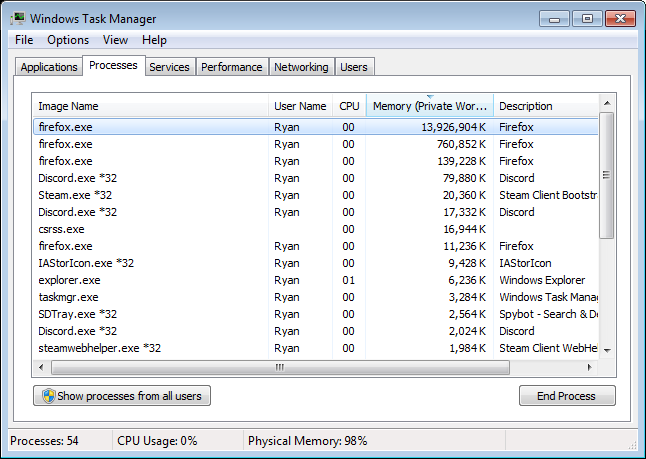Screen dimensions: 646x459
Task: Sort by Image Name column header
Action: [150, 106]
